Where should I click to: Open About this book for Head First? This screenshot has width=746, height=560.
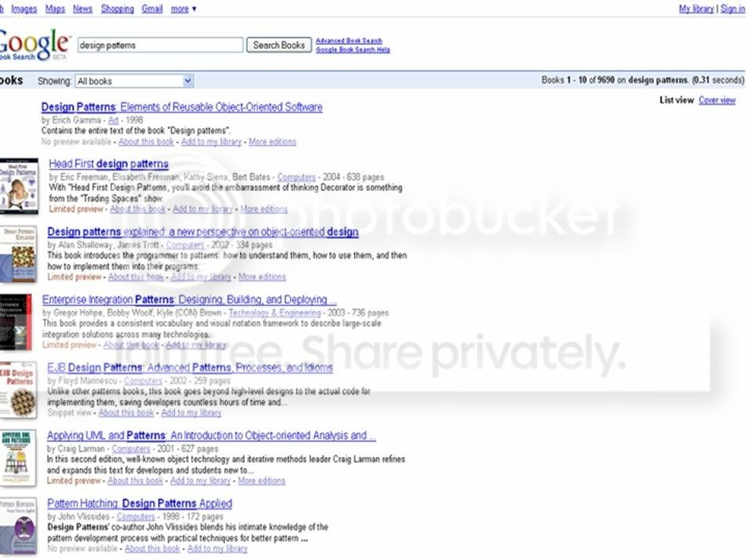point(138,209)
